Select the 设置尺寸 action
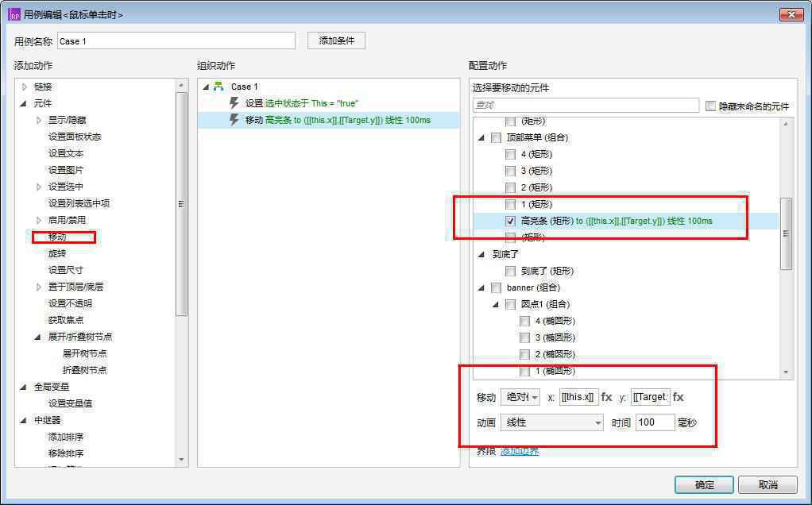Viewport: 812px width, 505px height. (x=65, y=270)
